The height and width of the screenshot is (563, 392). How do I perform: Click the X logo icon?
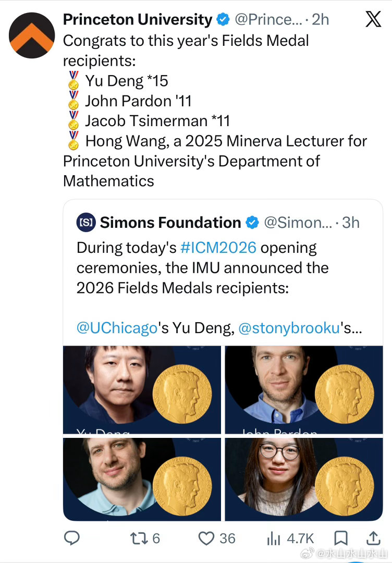coord(373,19)
